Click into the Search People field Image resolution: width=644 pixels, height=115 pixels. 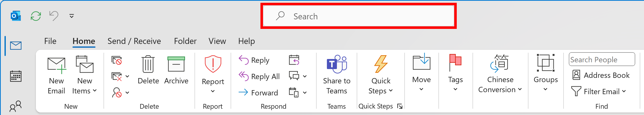tap(602, 60)
